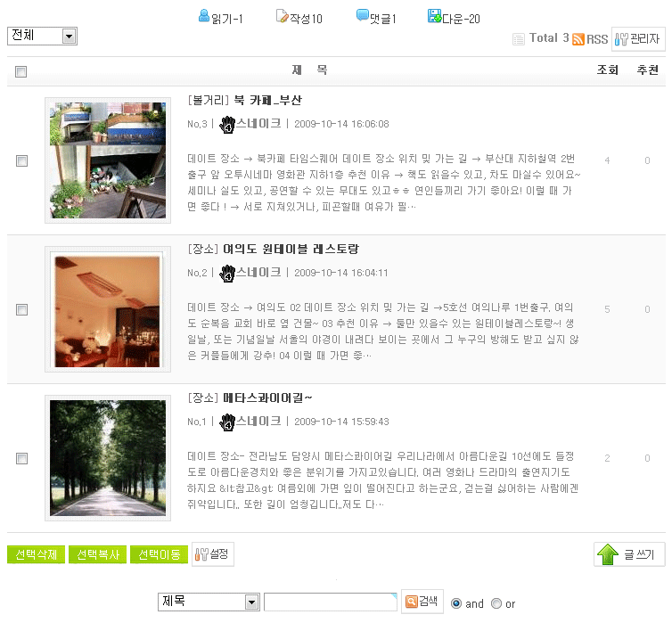This screenshot has width=672, height=631.
Task: Toggle the select-all checkbox in header
Action: pyautogui.click(x=21, y=72)
